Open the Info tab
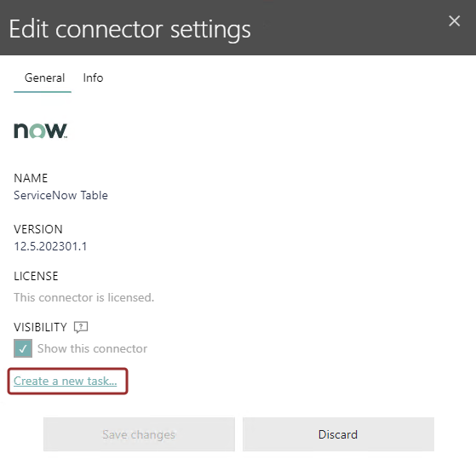Viewport: 476px width, 465px height. point(93,78)
